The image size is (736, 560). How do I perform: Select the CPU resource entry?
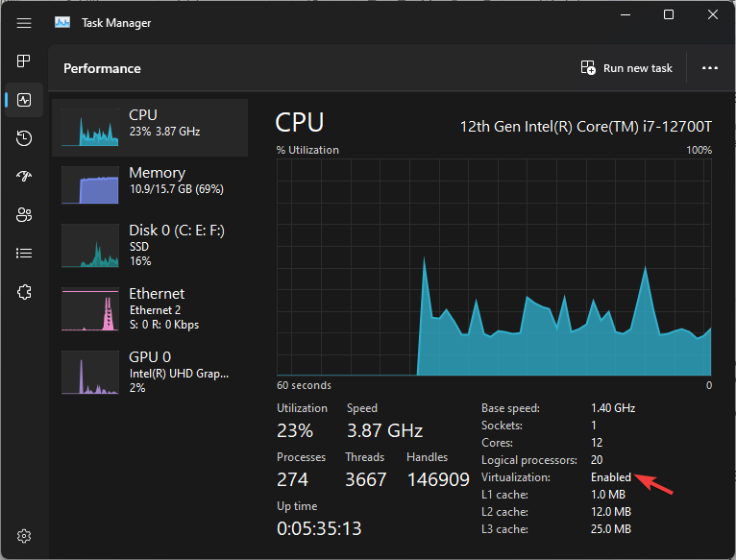coord(150,127)
